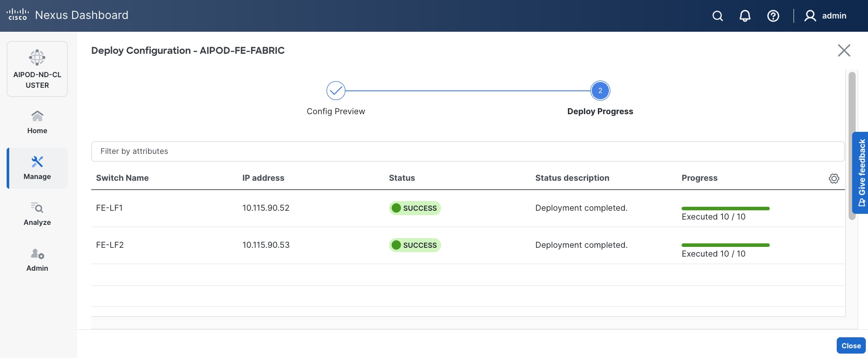868x358 pixels.
Task: Open the help question mark icon
Action: coord(773,16)
